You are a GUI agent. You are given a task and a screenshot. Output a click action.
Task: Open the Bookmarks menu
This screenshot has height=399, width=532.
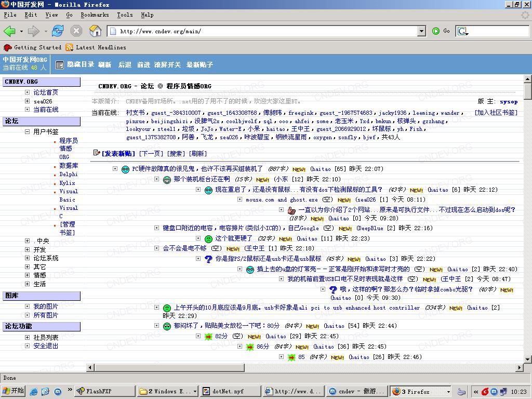(x=95, y=15)
